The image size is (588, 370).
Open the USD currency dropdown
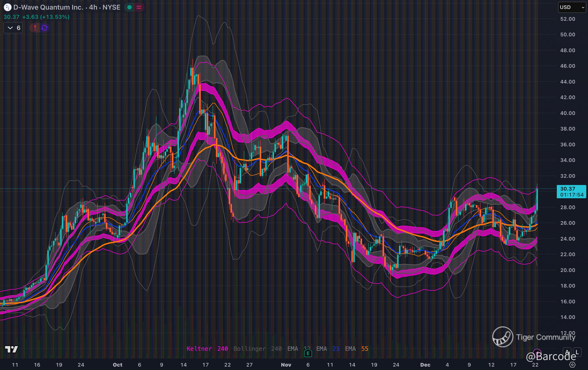pos(572,7)
